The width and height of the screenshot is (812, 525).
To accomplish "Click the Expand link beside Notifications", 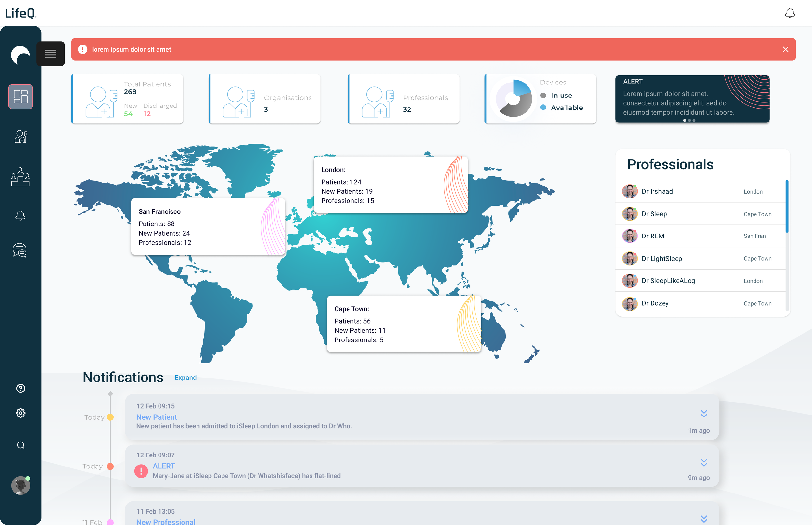I will tap(185, 378).
